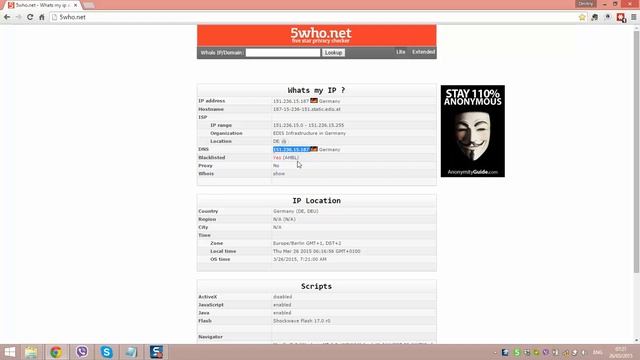Click the Country value Germany (DE, DEU)
The image size is (640, 360).
(x=296, y=211)
